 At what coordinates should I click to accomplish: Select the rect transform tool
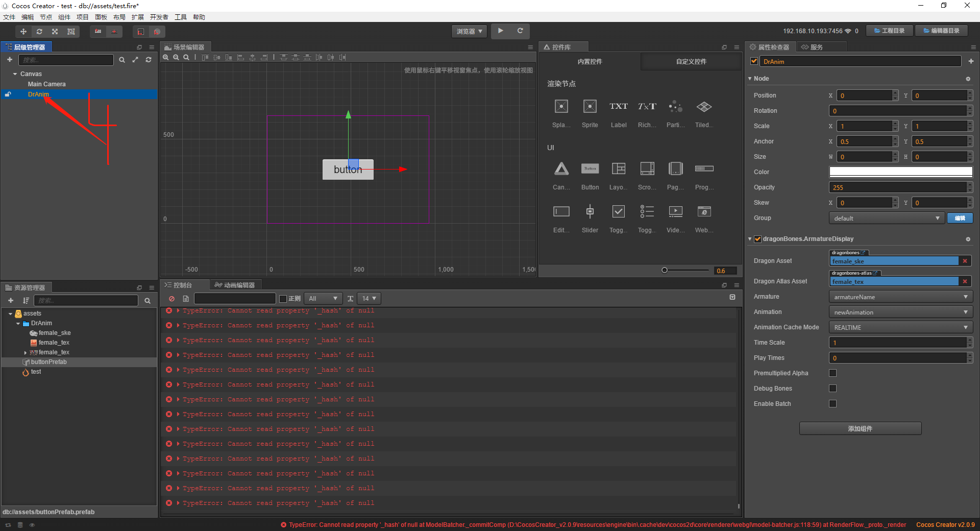click(71, 32)
